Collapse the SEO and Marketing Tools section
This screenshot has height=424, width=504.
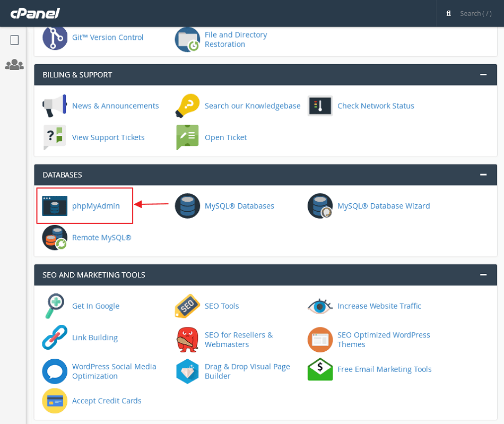click(x=483, y=274)
